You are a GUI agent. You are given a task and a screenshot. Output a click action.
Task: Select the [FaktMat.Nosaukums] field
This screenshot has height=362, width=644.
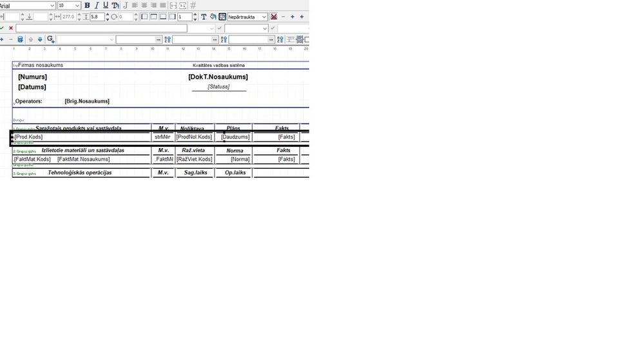click(84, 159)
